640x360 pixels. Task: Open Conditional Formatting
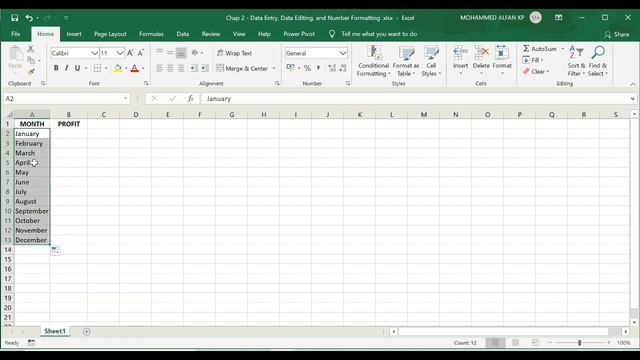click(x=373, y=61)
